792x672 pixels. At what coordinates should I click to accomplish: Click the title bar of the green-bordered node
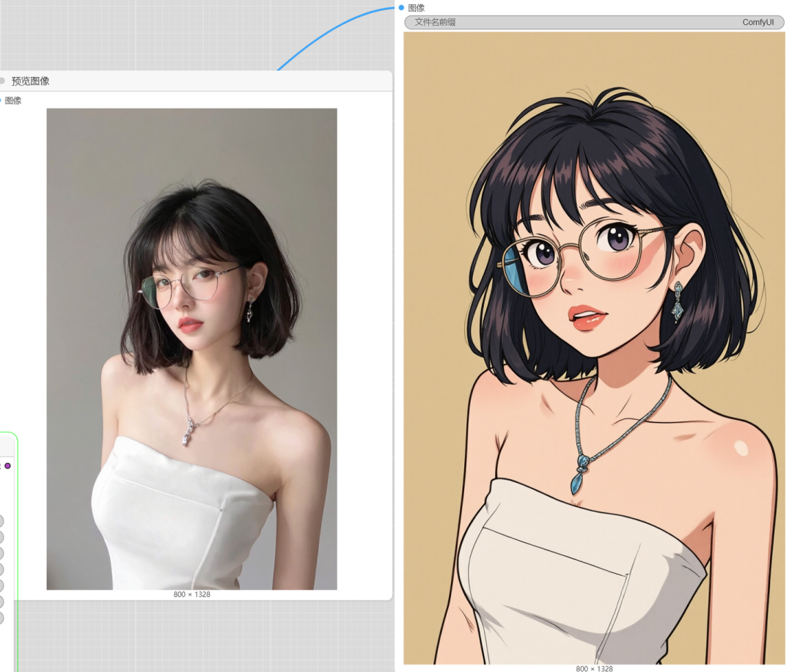coord(7,444)
